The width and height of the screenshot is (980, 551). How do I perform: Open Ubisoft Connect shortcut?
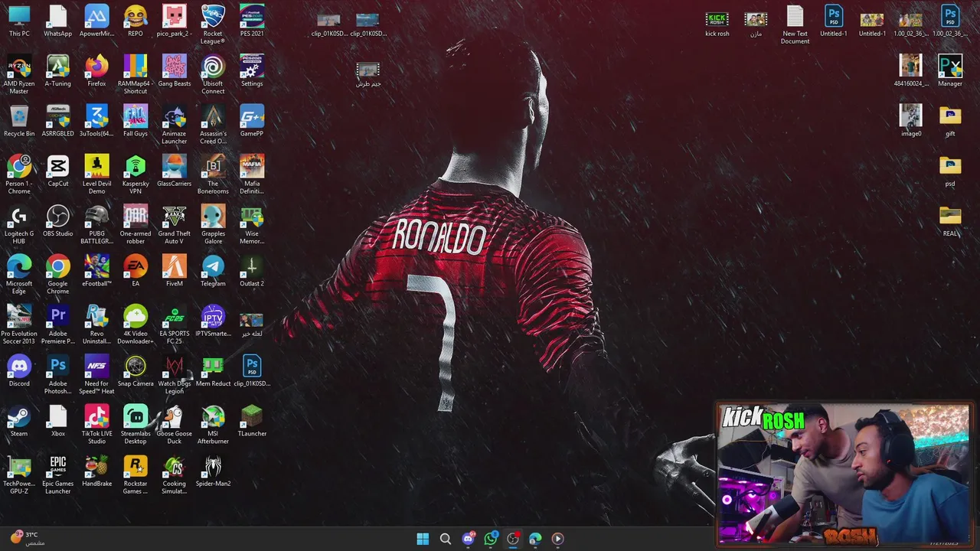pyautogui.click(x=213, y=74)
